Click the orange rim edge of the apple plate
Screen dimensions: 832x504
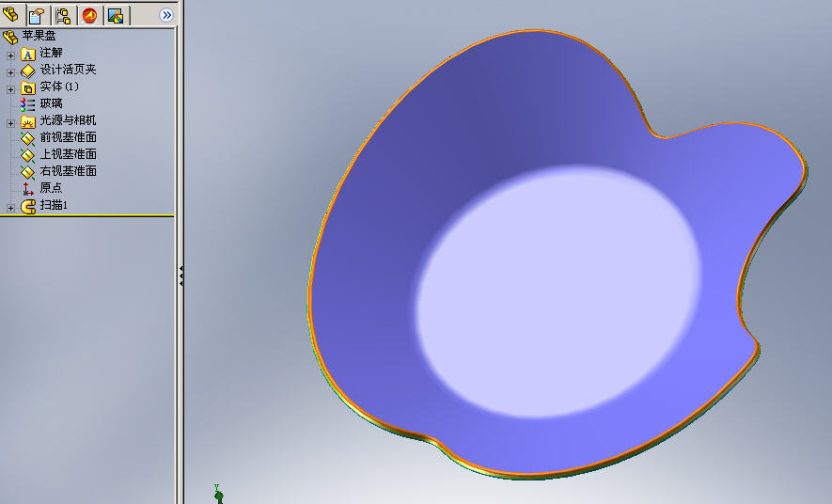309,287
